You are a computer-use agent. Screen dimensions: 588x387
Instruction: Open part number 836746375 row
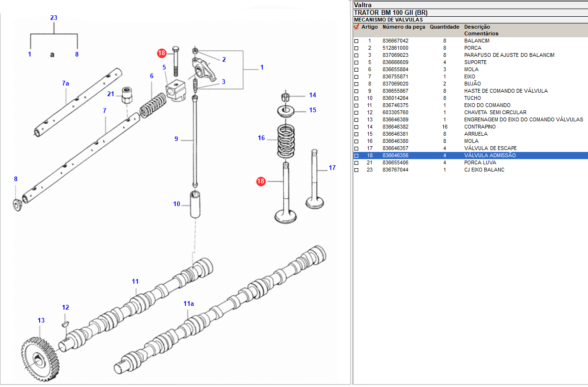pos(395,106)
